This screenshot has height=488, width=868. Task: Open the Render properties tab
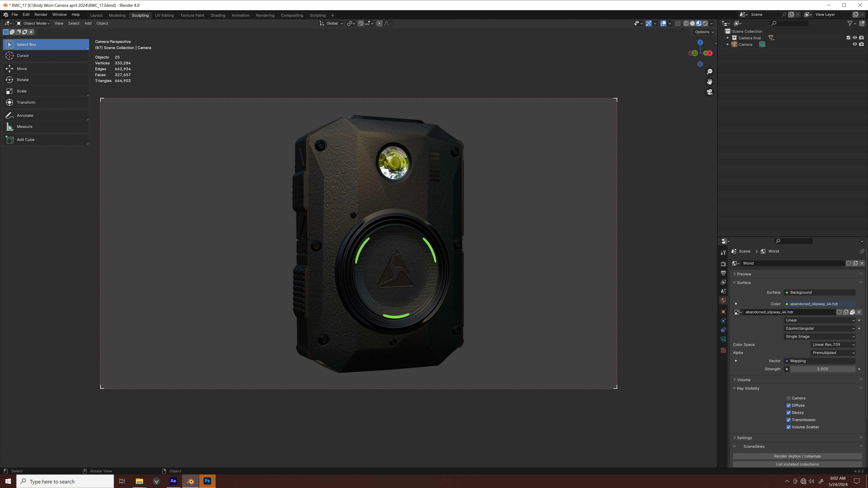point(723,264)
